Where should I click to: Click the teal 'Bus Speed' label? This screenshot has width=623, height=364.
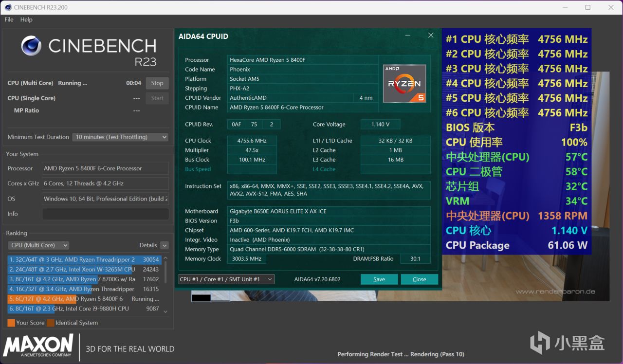198,169
